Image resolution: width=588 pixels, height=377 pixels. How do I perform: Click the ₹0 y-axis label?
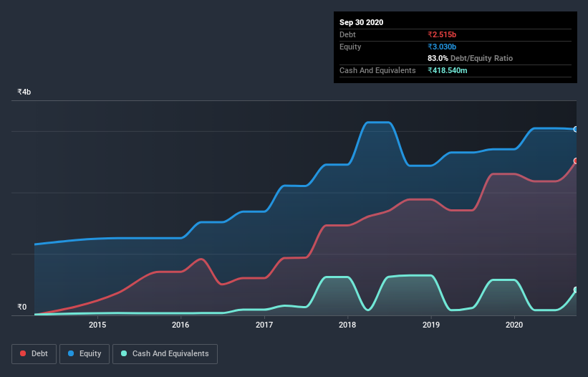21,307
